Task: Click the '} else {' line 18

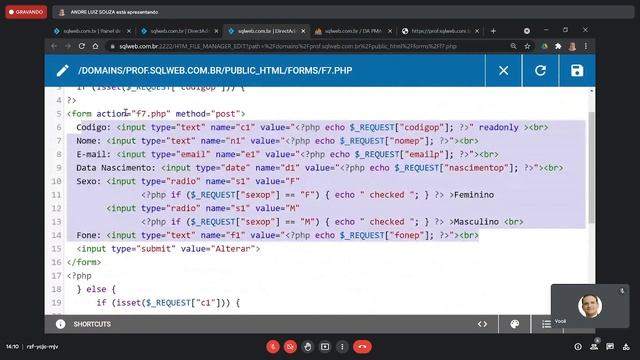Action: click(96, 289)
